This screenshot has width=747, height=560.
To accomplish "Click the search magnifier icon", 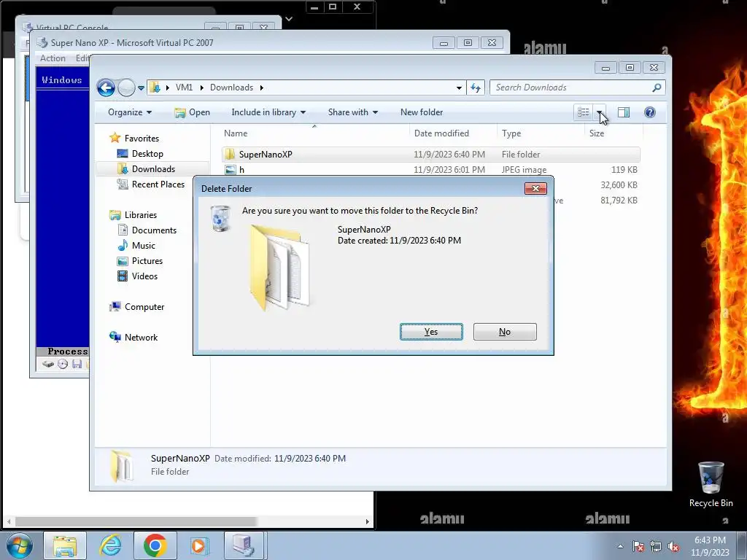I will click(657, 87).
